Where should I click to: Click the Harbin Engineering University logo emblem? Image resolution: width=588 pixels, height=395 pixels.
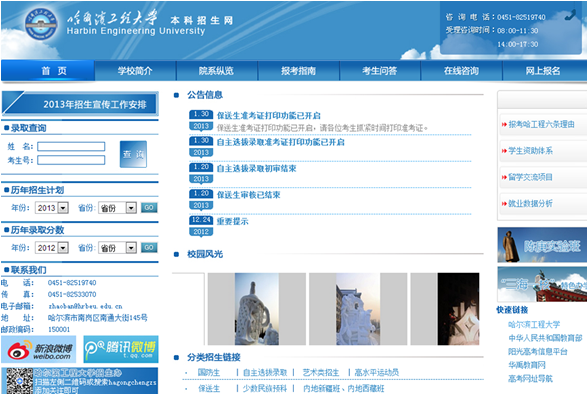(41, 24)
